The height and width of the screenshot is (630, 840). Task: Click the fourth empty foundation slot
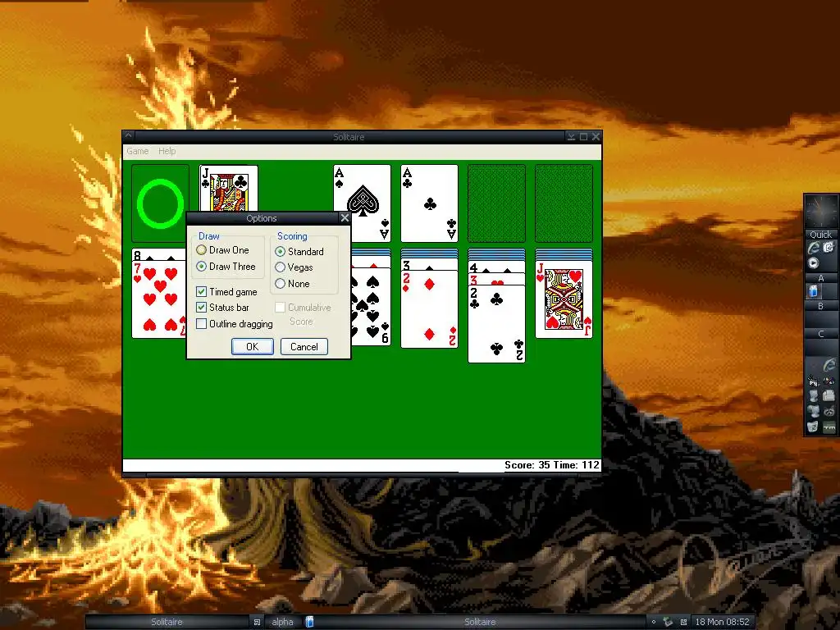tap(564, 203)
